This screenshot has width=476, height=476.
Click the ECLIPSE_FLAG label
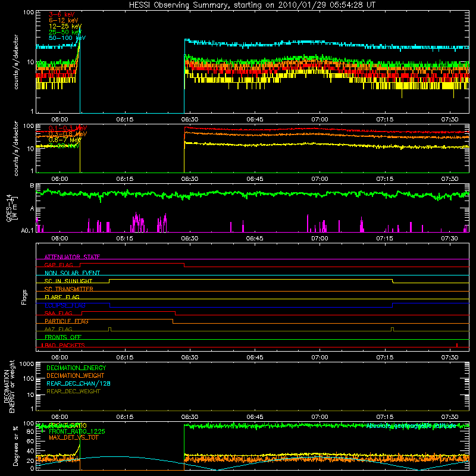tap(65, 305)
